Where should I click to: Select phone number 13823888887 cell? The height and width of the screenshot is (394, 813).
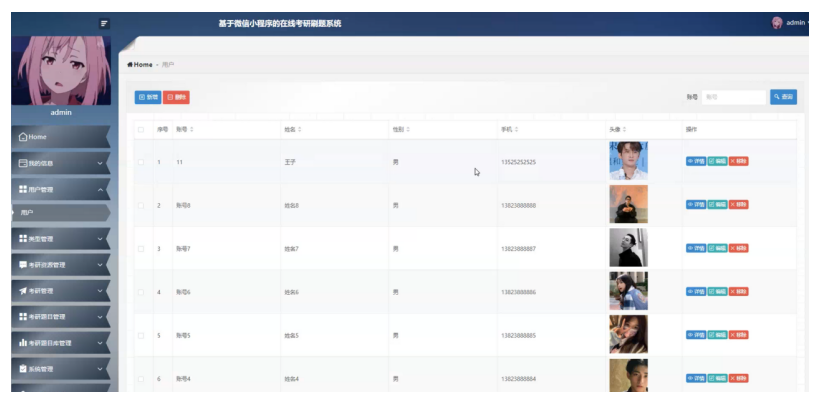(x=518, y=249)
